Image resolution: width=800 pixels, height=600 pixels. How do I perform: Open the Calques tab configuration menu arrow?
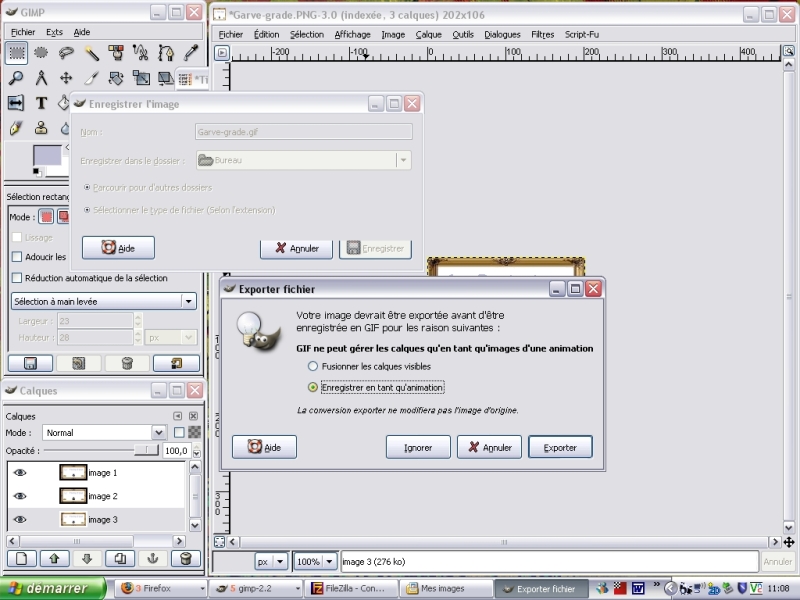pos(178,416)
